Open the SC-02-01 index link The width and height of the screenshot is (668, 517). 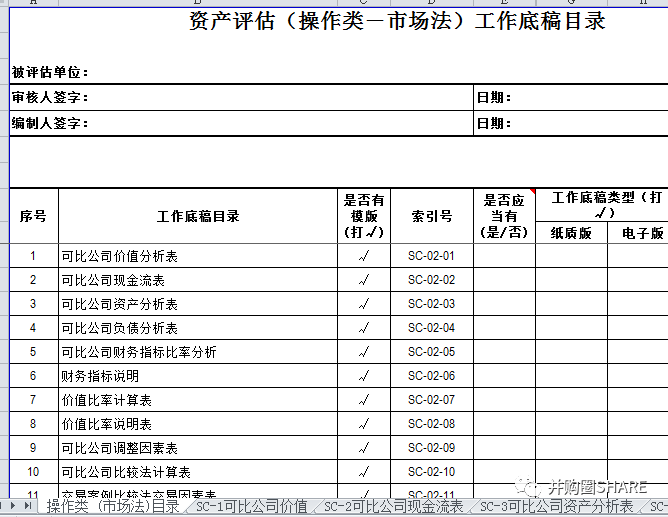(431, 256)
